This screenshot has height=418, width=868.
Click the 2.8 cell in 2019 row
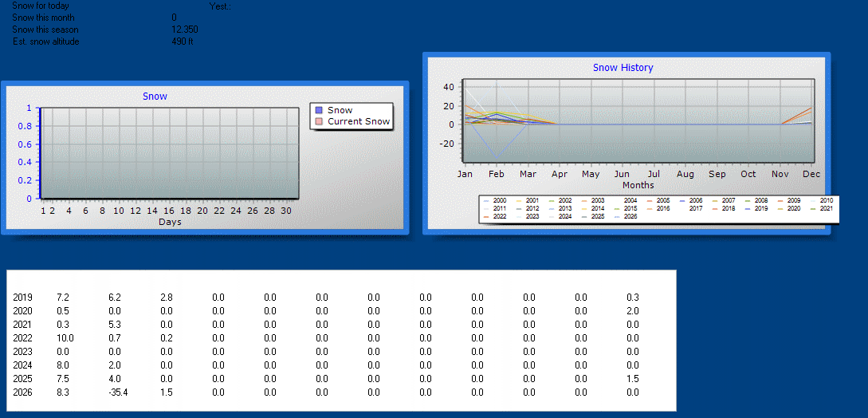point(166,298)
